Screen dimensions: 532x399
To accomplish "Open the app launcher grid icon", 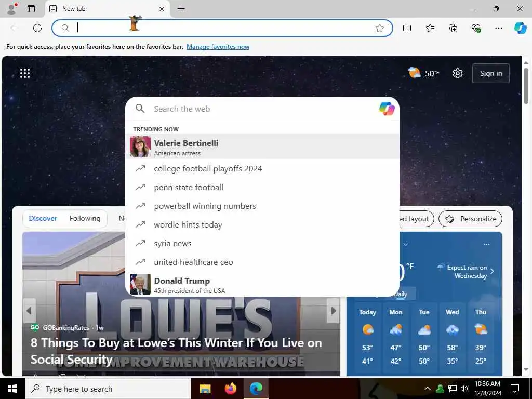I will 25,73.
